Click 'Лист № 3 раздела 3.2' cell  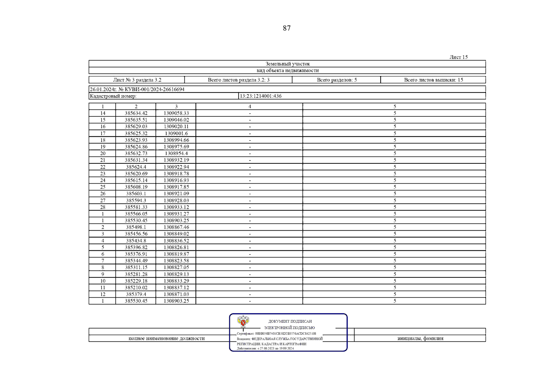coord(137,80)
